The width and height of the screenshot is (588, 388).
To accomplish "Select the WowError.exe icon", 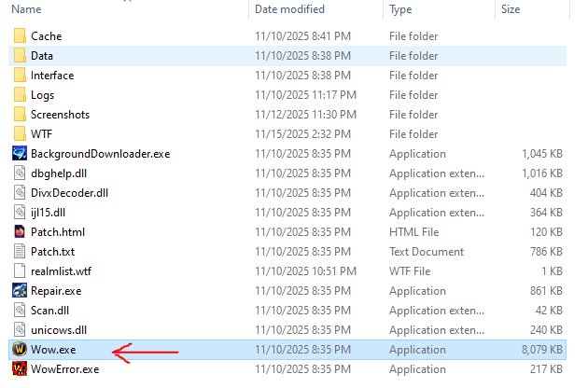I will [20, 369].
